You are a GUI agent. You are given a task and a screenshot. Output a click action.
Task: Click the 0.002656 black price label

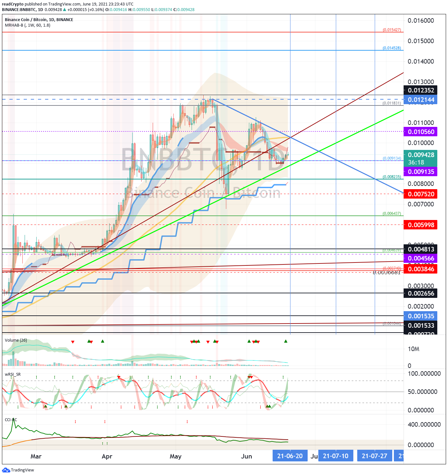420,293
